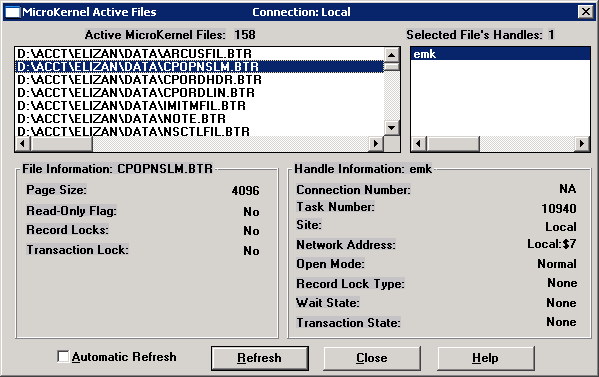Click the Site value Local
Screen dimensions: 599x377
tap(560, 227)
